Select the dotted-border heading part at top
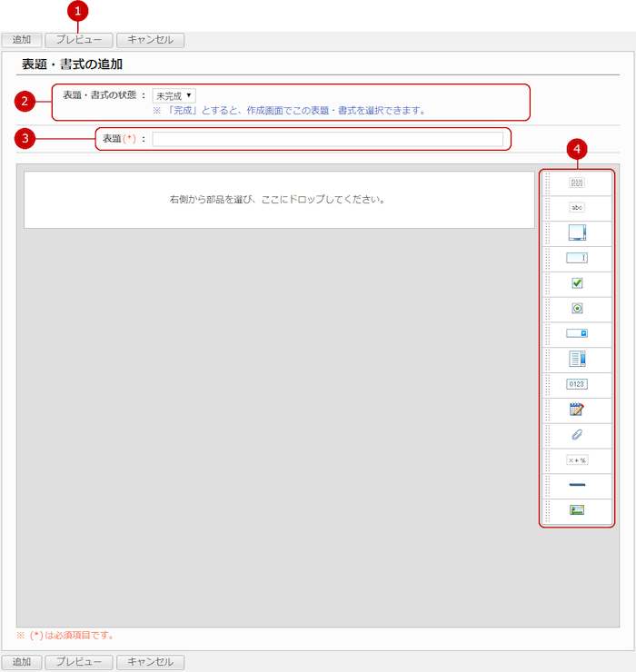Viewport: 636px width, 672px height. pyautogui.click(x=577, y=183)
